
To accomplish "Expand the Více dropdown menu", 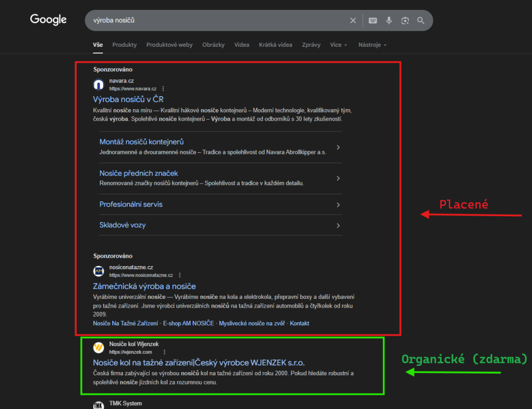I will click(x=338, y=45).
